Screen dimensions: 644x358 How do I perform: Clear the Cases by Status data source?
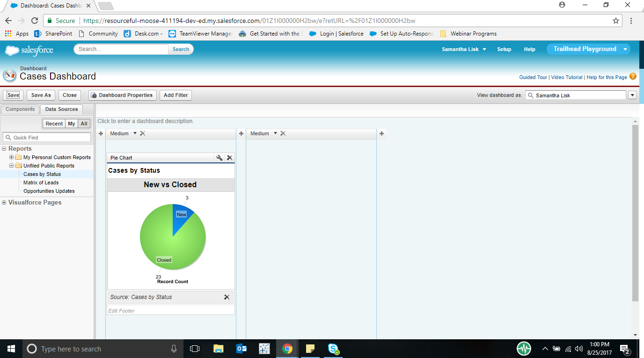coord(227,297)
